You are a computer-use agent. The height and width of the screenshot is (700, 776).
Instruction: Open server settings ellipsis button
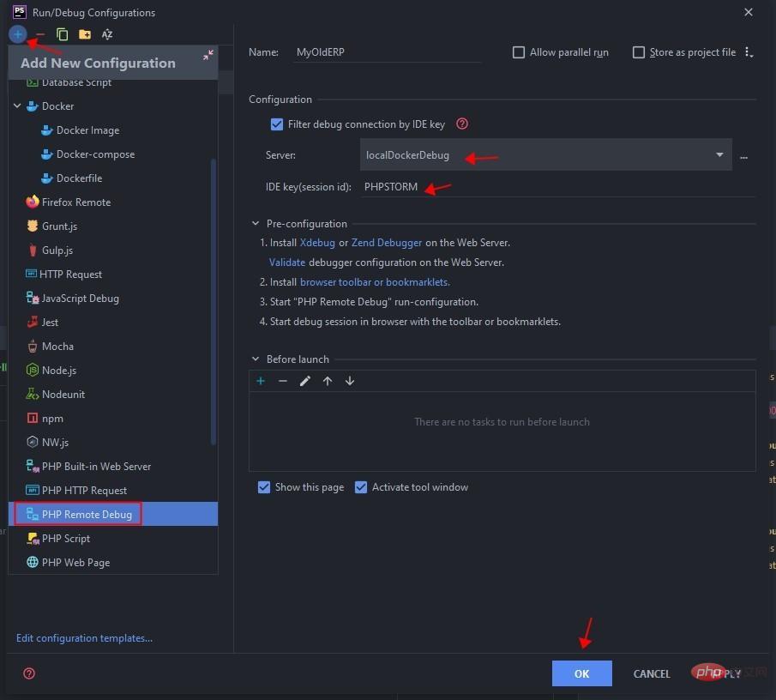743,158
